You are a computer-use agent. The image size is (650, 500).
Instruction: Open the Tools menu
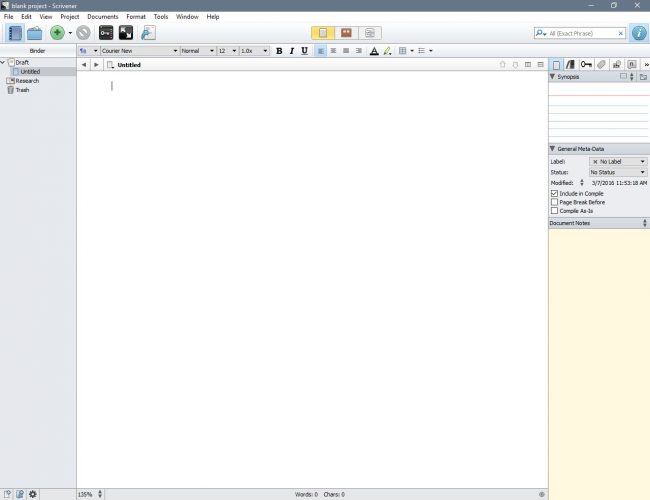click(161, 17)
